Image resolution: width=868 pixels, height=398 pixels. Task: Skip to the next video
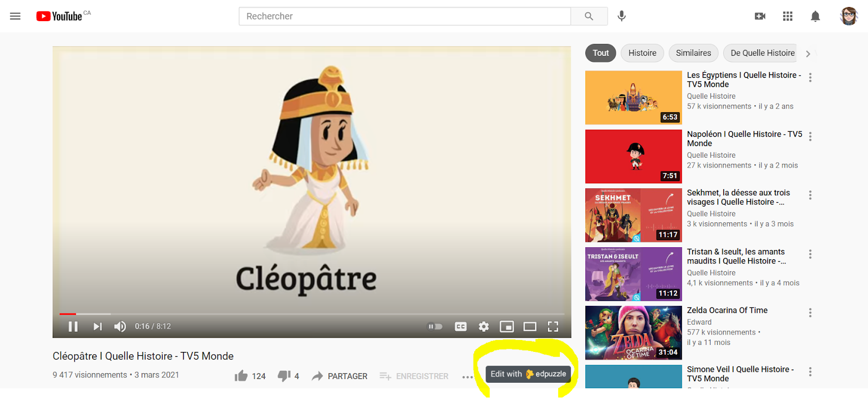(98, 326)
